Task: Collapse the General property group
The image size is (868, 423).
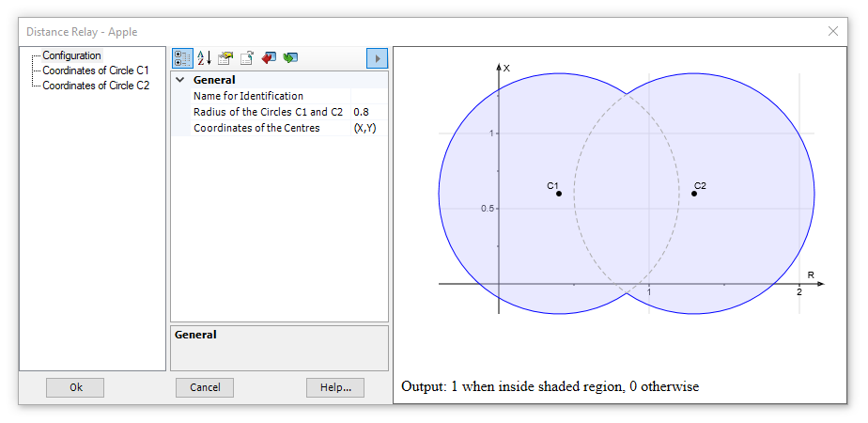Action: [x=180, y=81]
